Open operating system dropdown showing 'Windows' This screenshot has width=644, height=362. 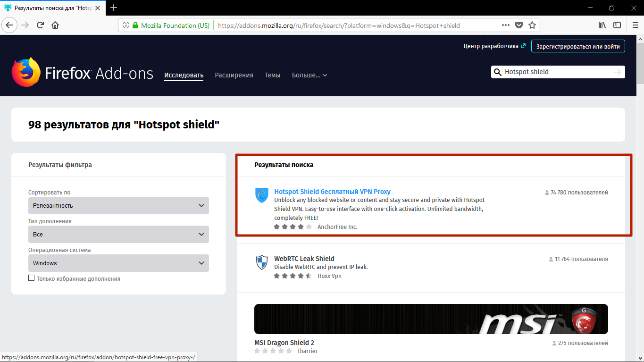point(118,263)
